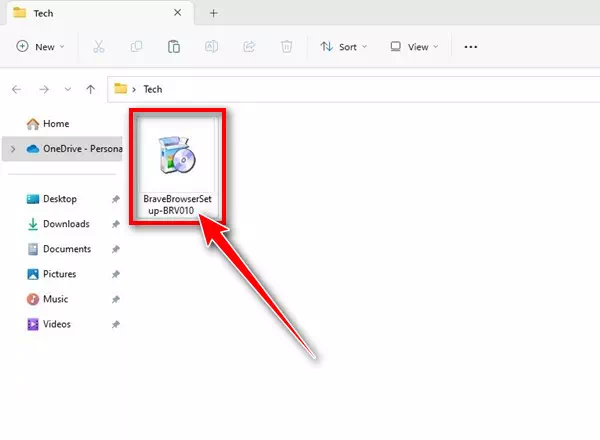This screenshot has height=440, width=600.
Task: Click the pin icon beside Music
Action: pos(116,299)
